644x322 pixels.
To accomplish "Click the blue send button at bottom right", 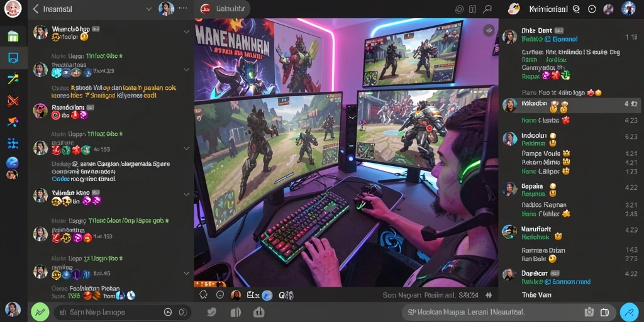I will coord(629,312).
